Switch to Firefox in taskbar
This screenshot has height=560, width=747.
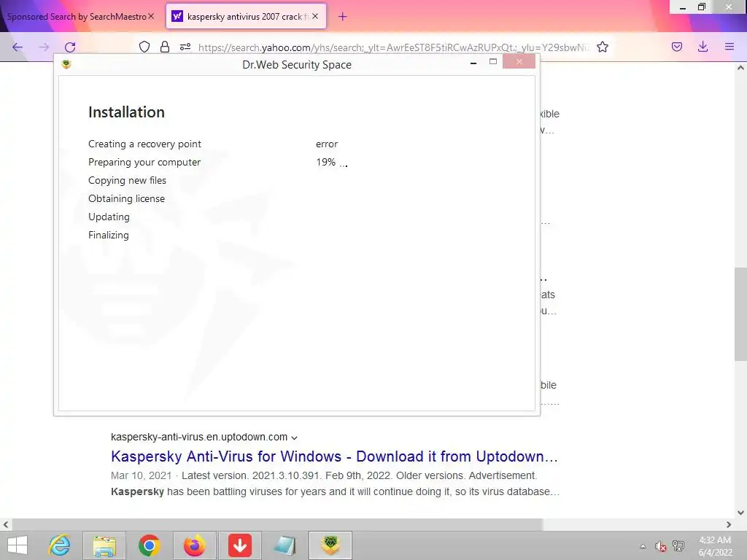click(194, 545)
